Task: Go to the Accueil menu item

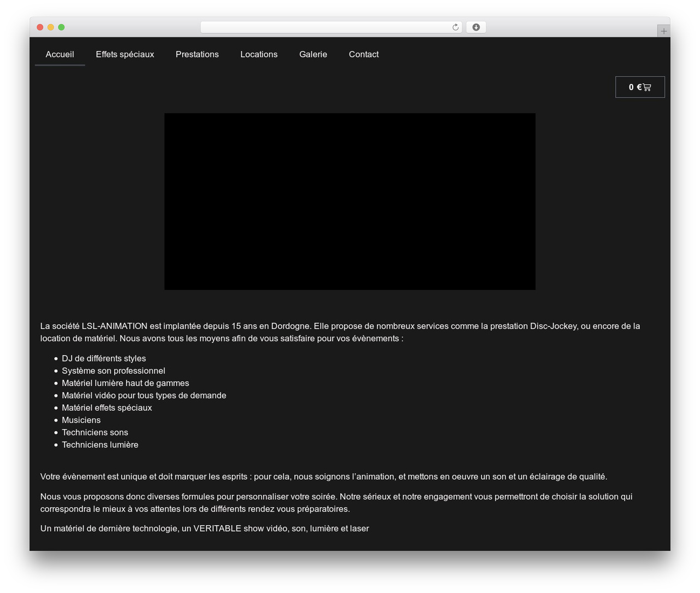Action: click(60, 54)
